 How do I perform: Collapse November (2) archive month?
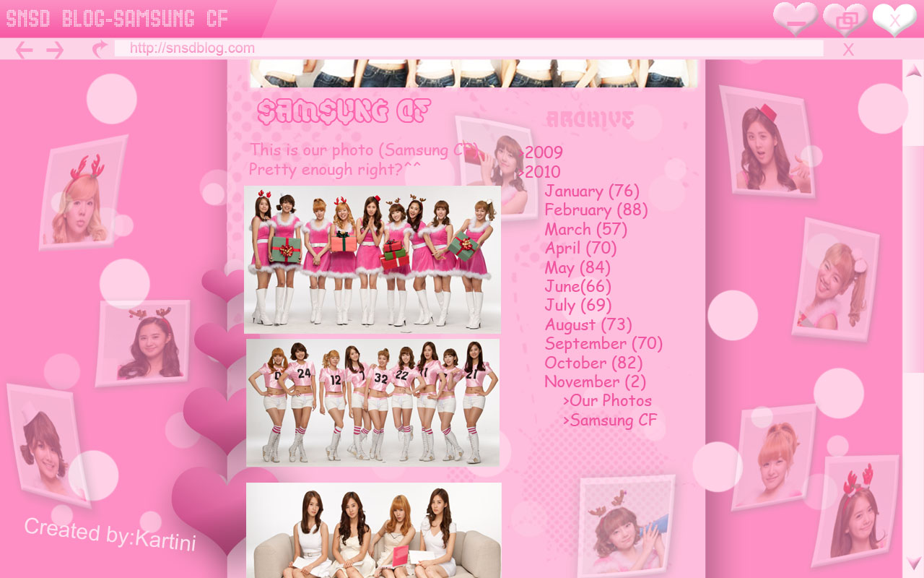595,381
